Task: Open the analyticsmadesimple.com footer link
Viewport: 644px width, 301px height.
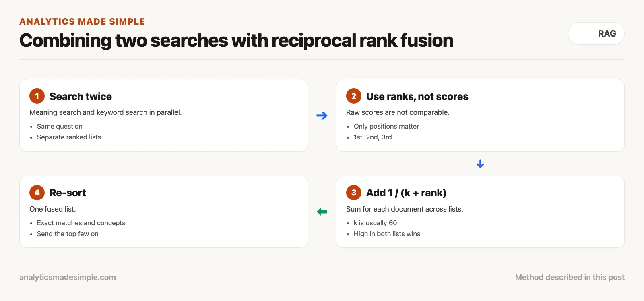Action: pyautogui.click(x=68, y=277)
